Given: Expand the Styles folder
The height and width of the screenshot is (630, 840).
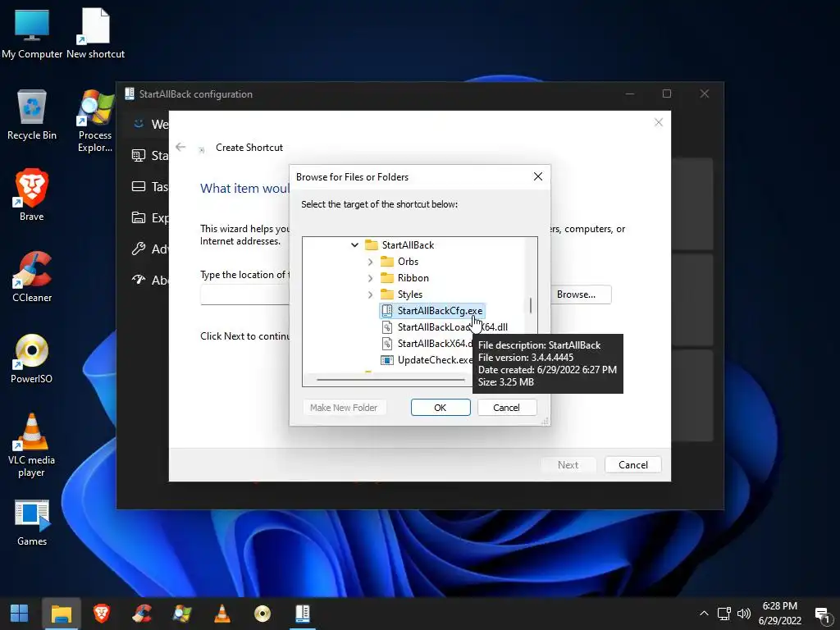Looking at the screenshot, I should [370, 294].
